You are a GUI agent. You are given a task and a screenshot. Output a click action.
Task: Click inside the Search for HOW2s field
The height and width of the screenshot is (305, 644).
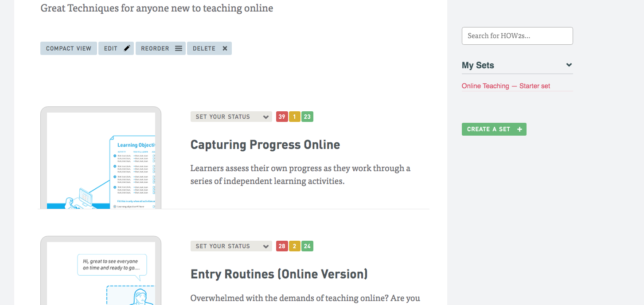517,36
